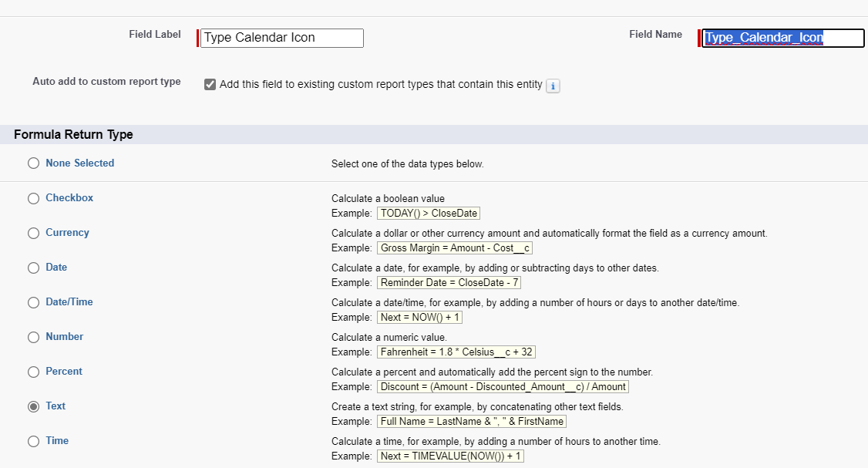Choose Time as formula return type

pyautogui.click(x=34, y=442)
